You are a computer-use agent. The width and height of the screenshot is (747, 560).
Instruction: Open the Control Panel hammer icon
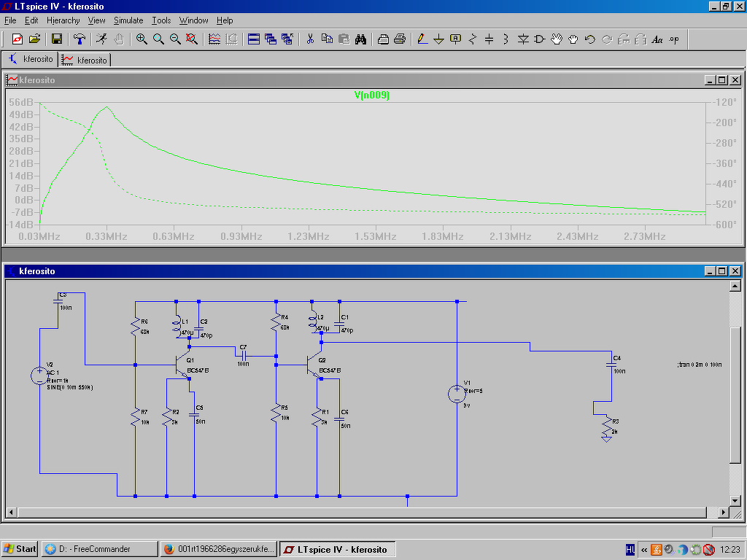80,39
